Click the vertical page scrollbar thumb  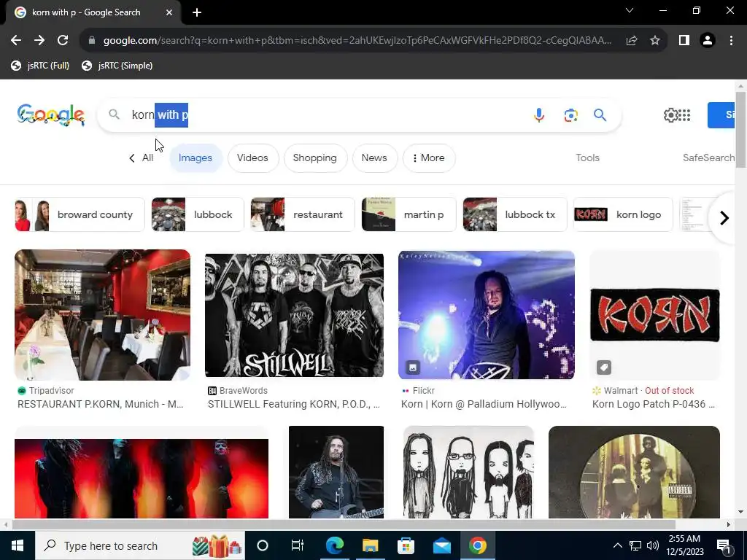tap(740, 130)
